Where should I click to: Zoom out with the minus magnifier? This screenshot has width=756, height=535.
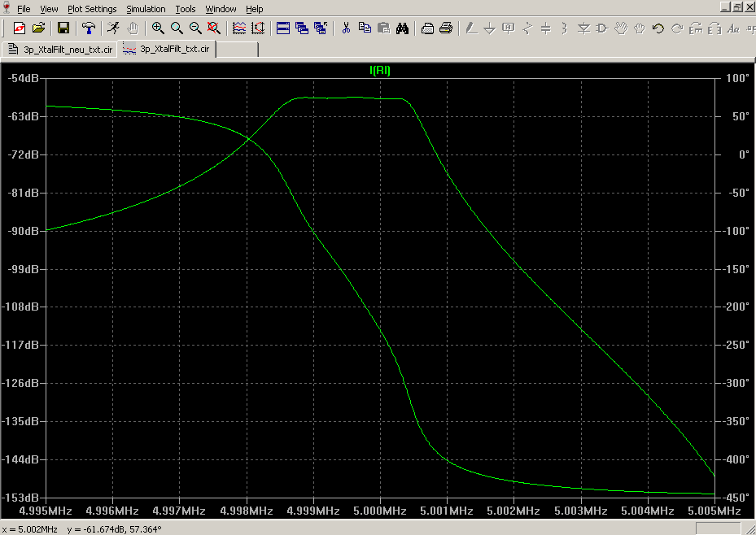point(195,28)
